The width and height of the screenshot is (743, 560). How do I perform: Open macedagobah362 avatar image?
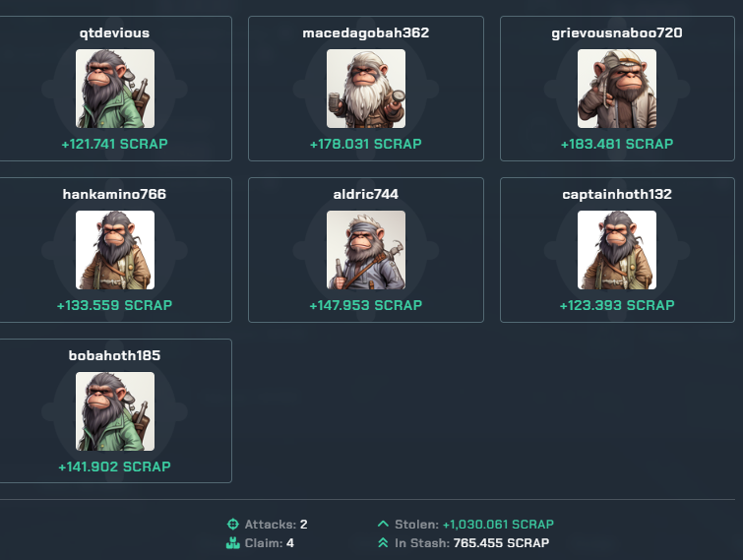click(366, 89)
